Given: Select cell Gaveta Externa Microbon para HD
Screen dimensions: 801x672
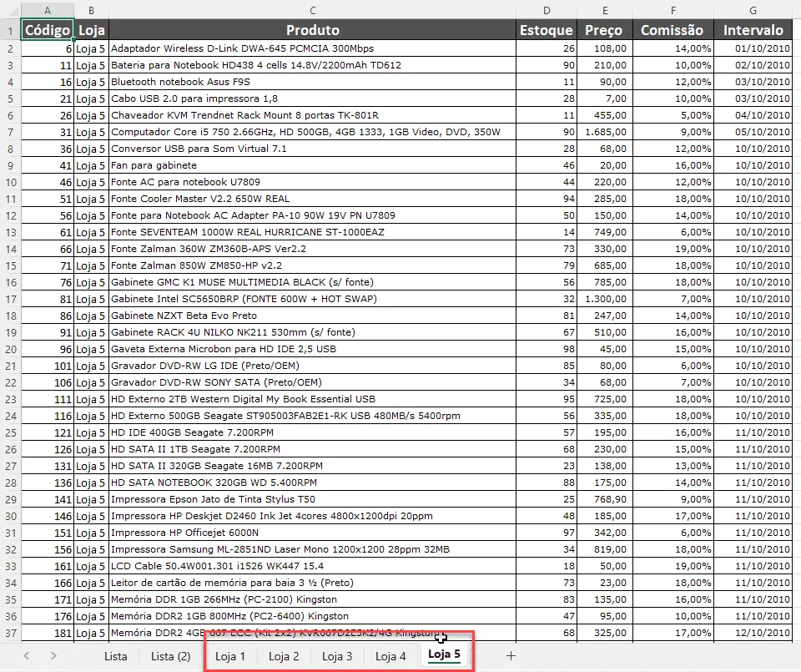Looking at the screenshot, I should click(x=313, y=349).
